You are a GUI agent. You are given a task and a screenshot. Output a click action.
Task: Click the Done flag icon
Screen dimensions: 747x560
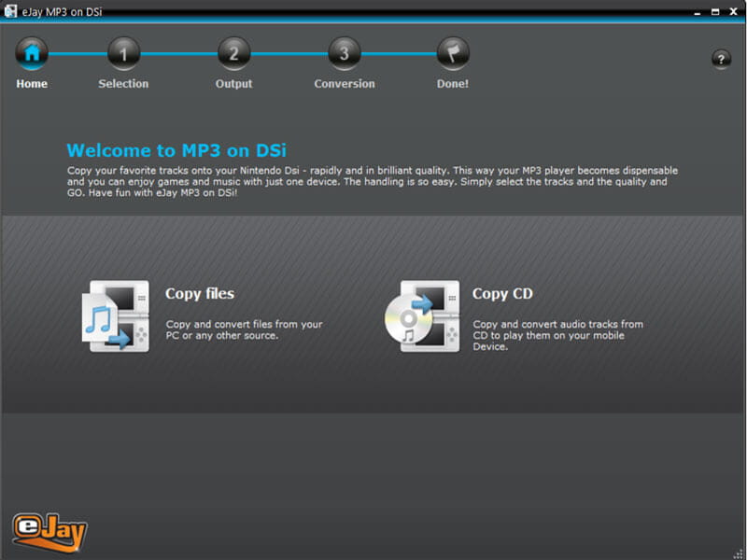(x=453, y=53)
